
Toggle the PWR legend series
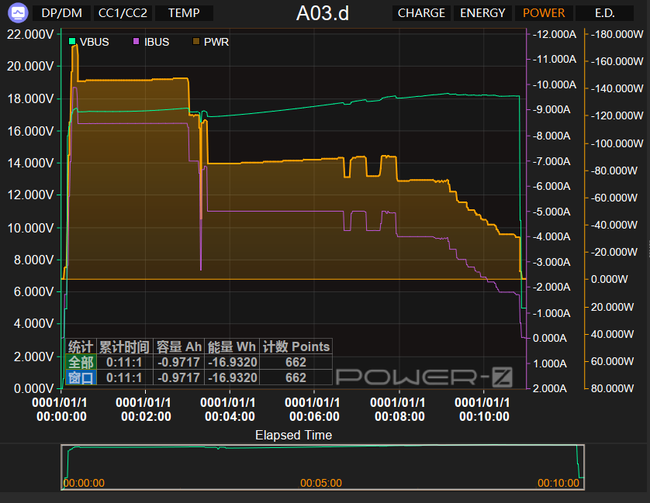coord(211,42)
